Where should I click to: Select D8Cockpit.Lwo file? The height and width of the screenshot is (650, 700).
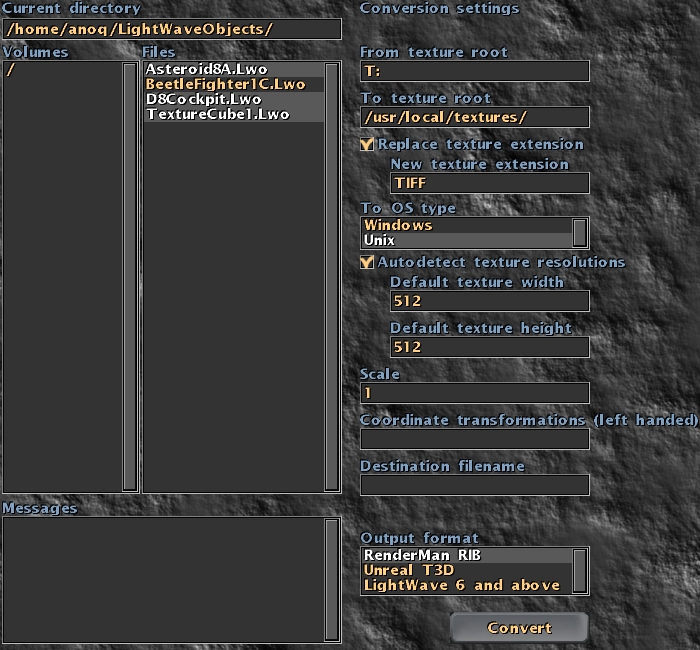point(234,99)
